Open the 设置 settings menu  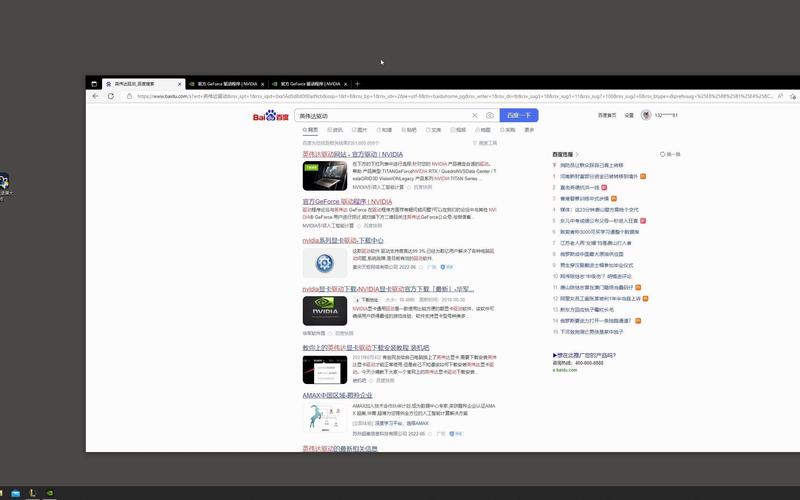pos(629,115)
